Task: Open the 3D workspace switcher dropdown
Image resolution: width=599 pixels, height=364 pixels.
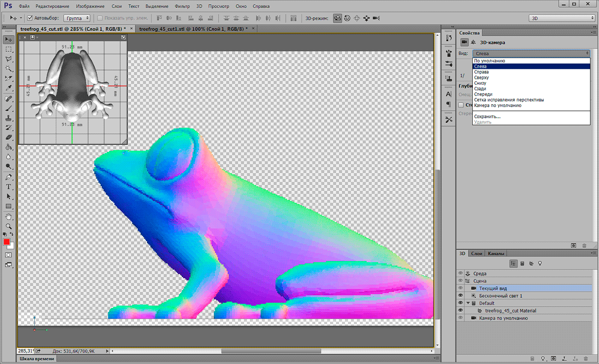Action: 561,18
